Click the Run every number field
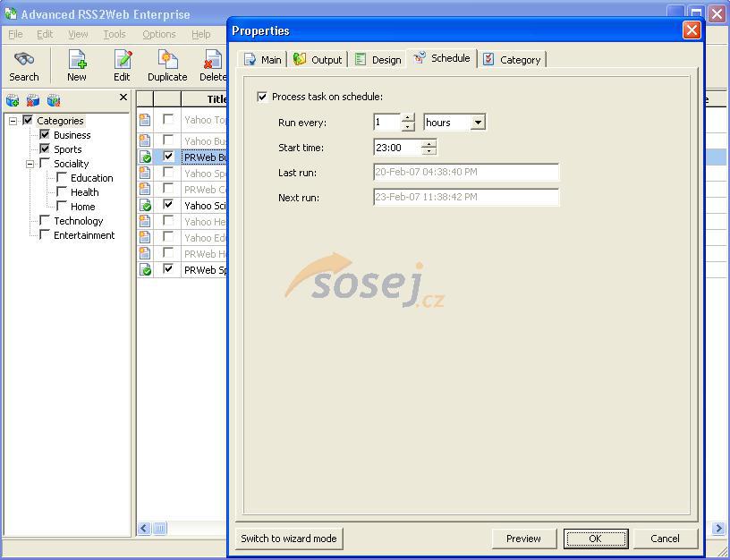This screenshot has height=560, width=730. pos(386,123)
